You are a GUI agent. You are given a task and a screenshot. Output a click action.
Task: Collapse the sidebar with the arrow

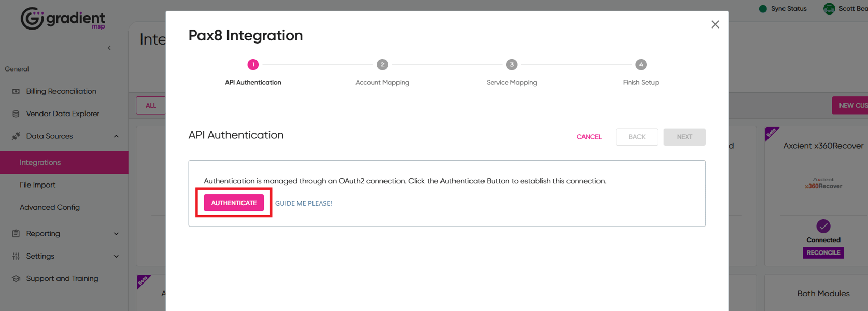tap(109, 48)
